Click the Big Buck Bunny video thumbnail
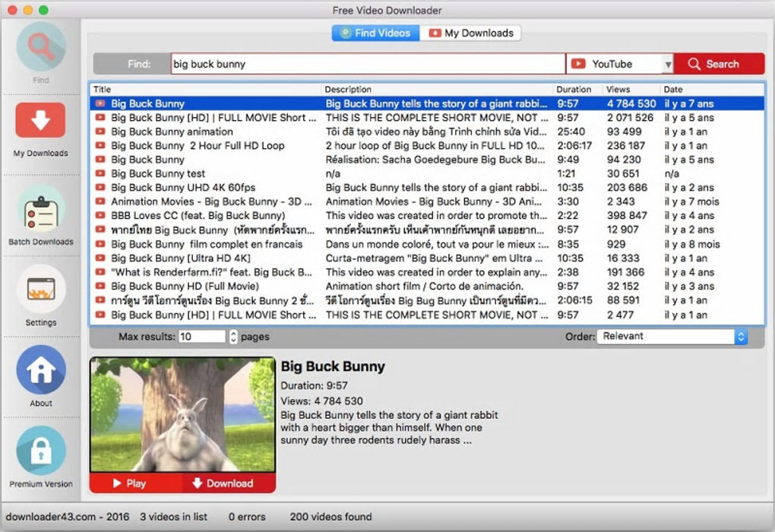Screen dimensions: 775x532 tap(183, 414)
